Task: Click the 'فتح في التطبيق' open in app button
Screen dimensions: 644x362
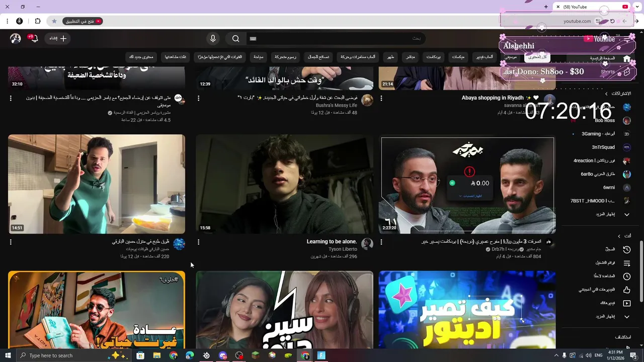Action: coord(83,21)
